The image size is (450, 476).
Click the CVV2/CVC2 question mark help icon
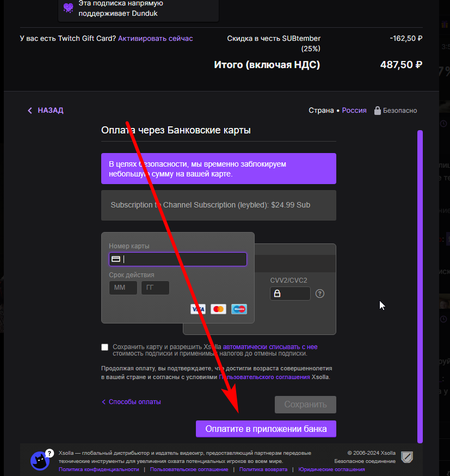[319, 294]
